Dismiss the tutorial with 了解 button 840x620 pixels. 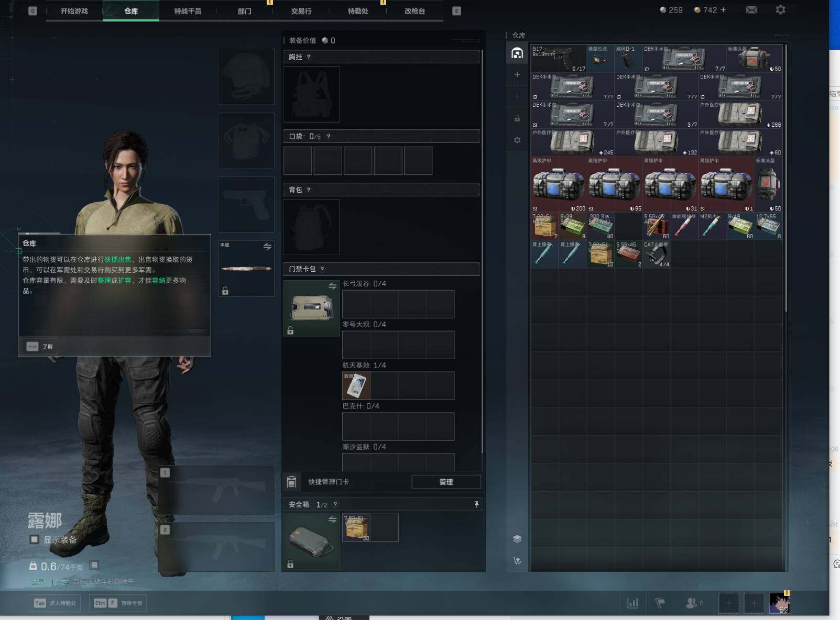40,346
